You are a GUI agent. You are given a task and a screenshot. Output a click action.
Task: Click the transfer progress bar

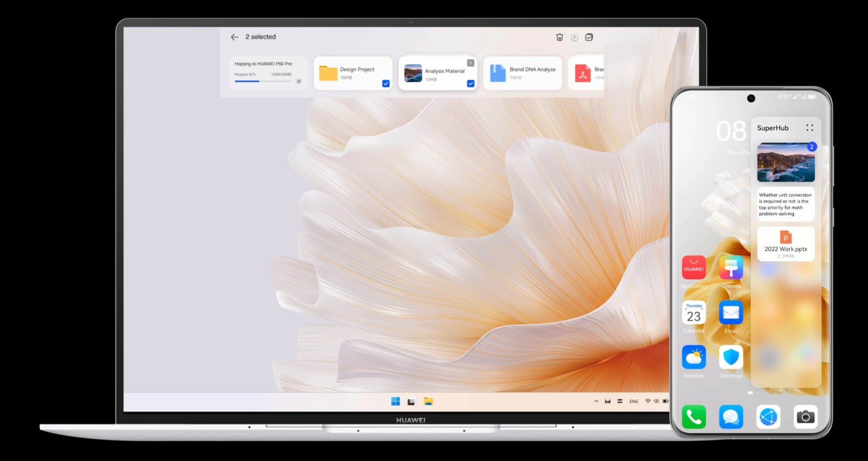[x=263, y=81]
